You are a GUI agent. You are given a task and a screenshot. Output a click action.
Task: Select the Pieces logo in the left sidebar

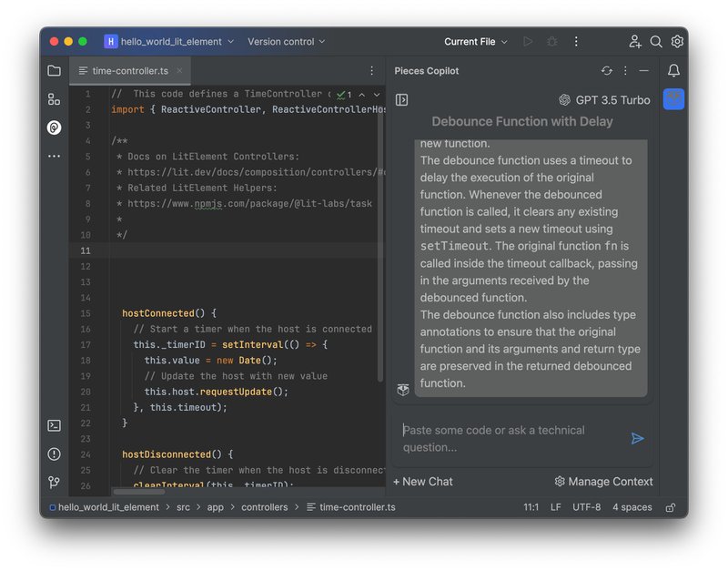point(54,127)
